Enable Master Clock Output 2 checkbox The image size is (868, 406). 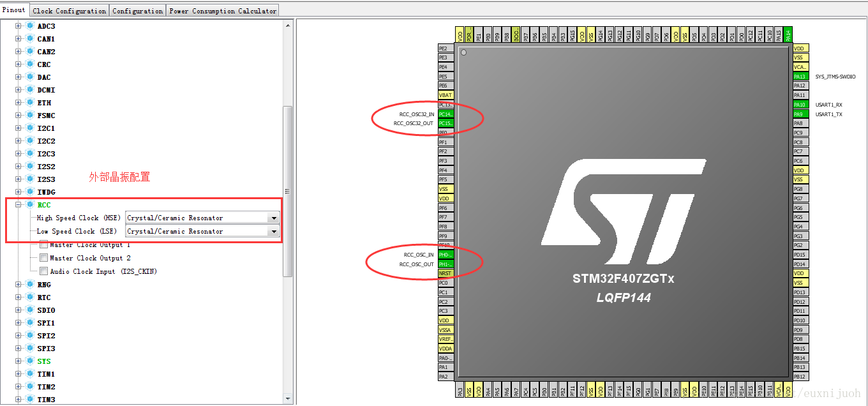[43, 258]
